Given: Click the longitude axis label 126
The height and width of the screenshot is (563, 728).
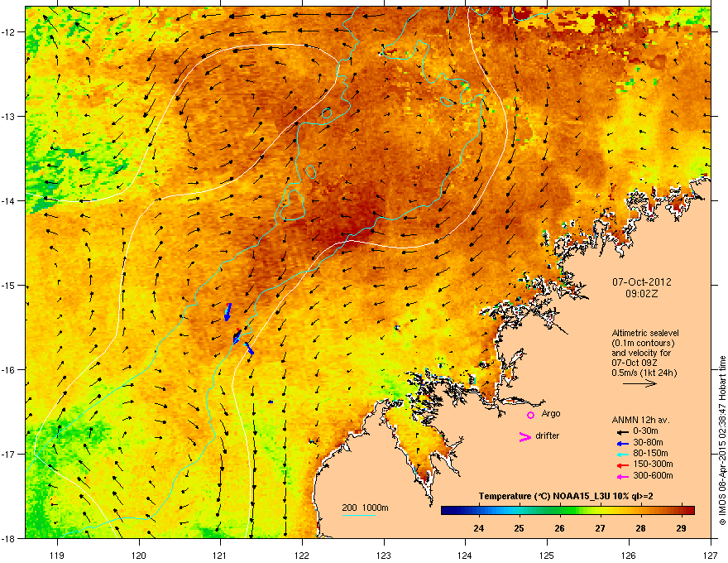Looking at the screenshot, I should 629,555.
